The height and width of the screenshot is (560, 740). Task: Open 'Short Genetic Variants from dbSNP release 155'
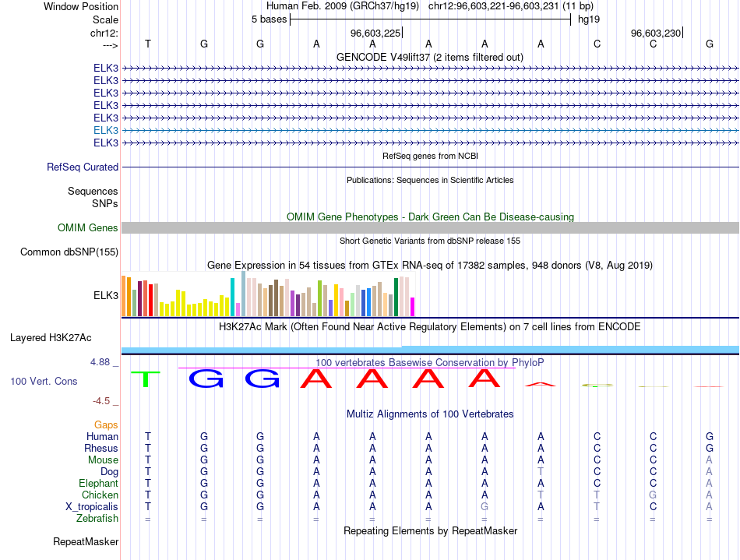tap(430, 241)
